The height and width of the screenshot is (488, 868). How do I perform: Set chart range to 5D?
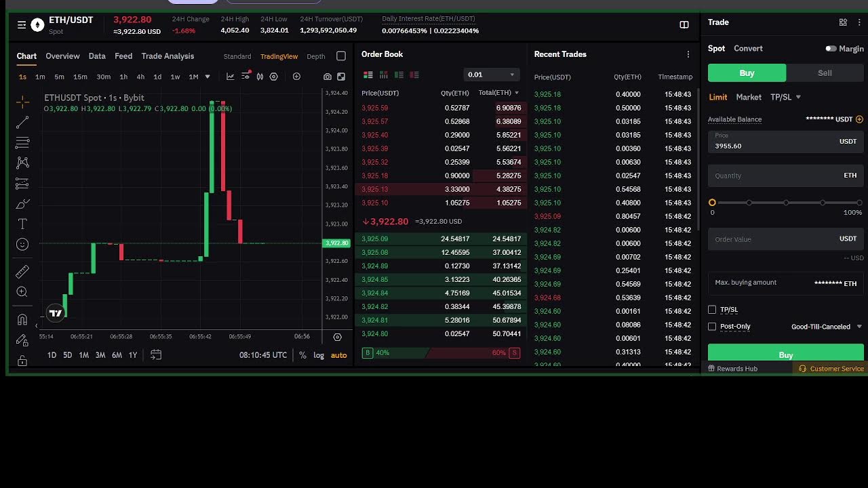68,355
